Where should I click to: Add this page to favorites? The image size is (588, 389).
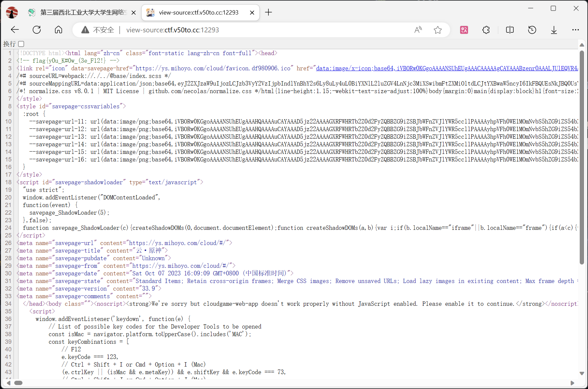[x=438, y=30]
